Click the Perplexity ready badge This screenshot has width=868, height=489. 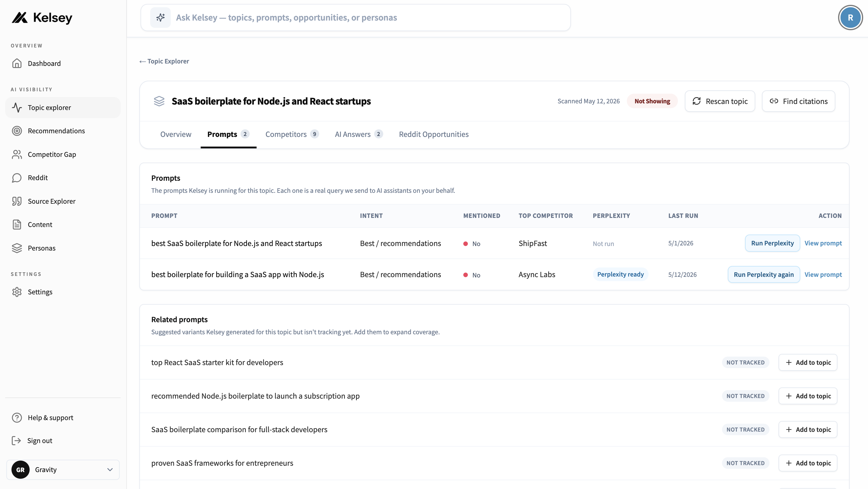(620, 274)
